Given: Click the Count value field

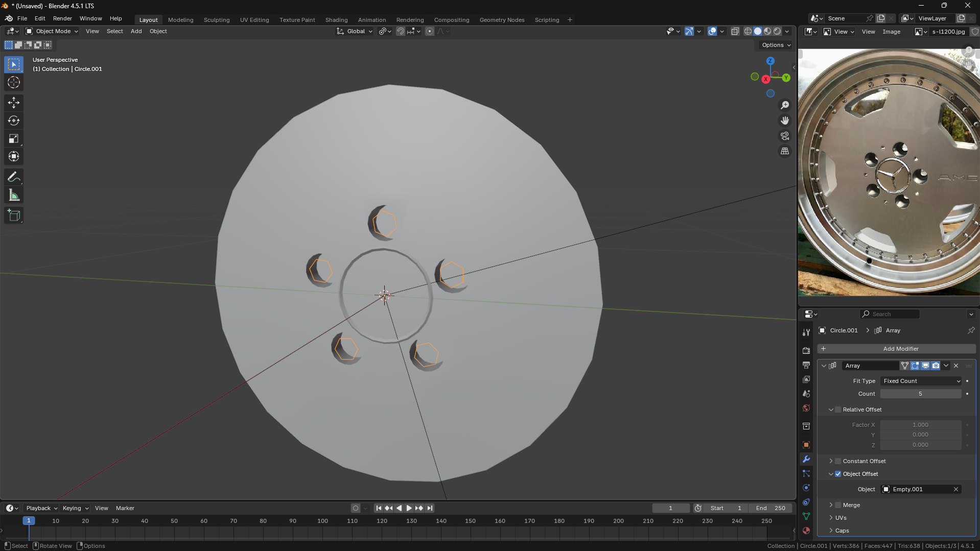Looking at the screenshot, I should (921, 394).
